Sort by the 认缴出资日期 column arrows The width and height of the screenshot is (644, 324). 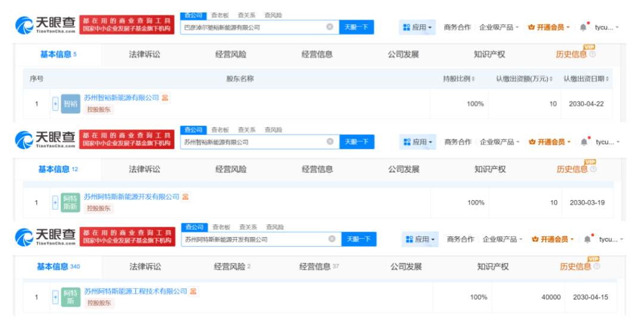[x=607, y=79]
